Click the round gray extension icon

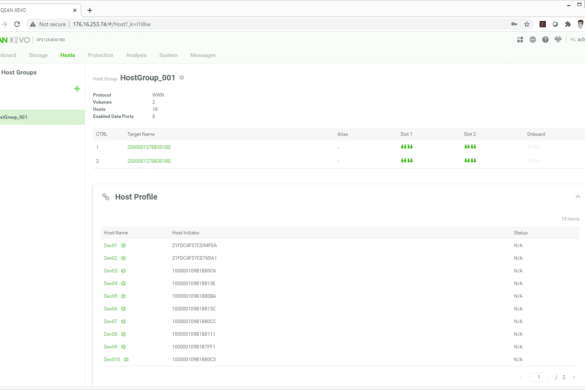click(556, 24)
